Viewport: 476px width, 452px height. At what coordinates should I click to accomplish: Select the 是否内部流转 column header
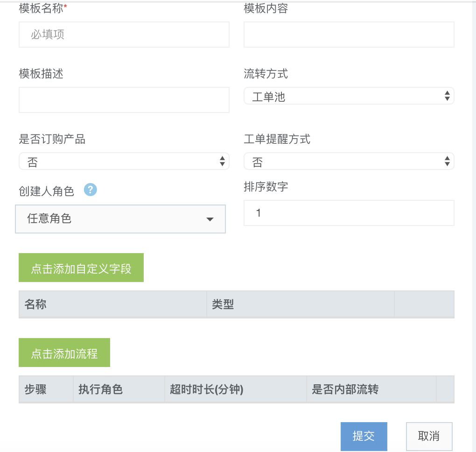tap(345, 389)
